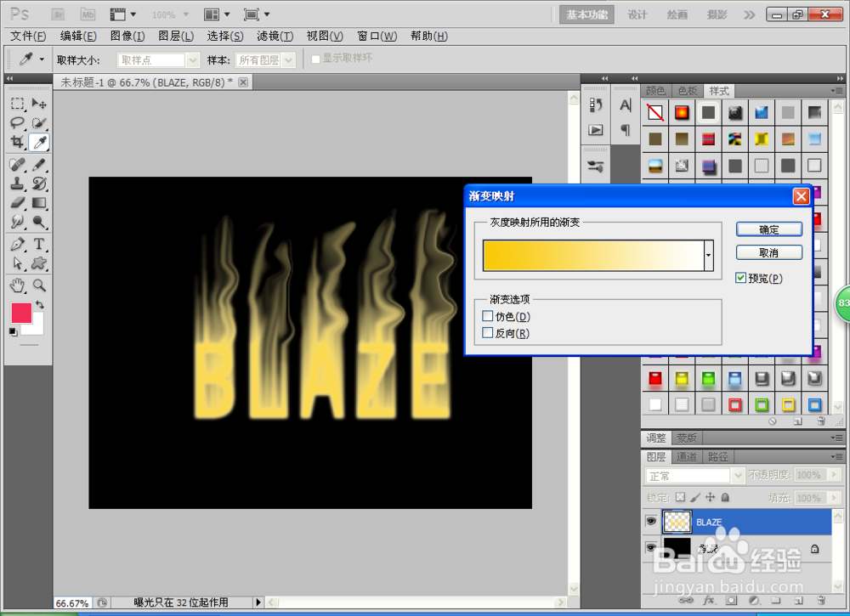Image resolution: width=850 pixels, height=616 pixels.
Task: Uncheck the Preview (预览) checkbox
Action: [x=740, y=278]
